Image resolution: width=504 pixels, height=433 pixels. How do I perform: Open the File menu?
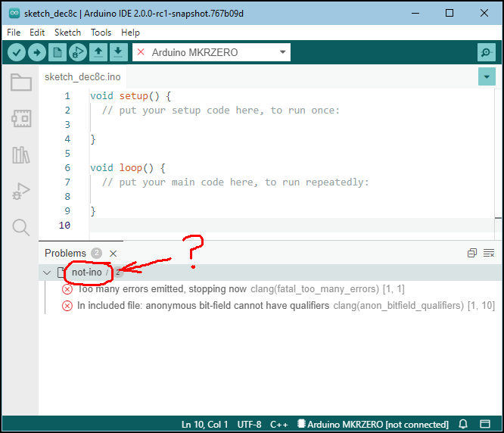pos(14,33)
